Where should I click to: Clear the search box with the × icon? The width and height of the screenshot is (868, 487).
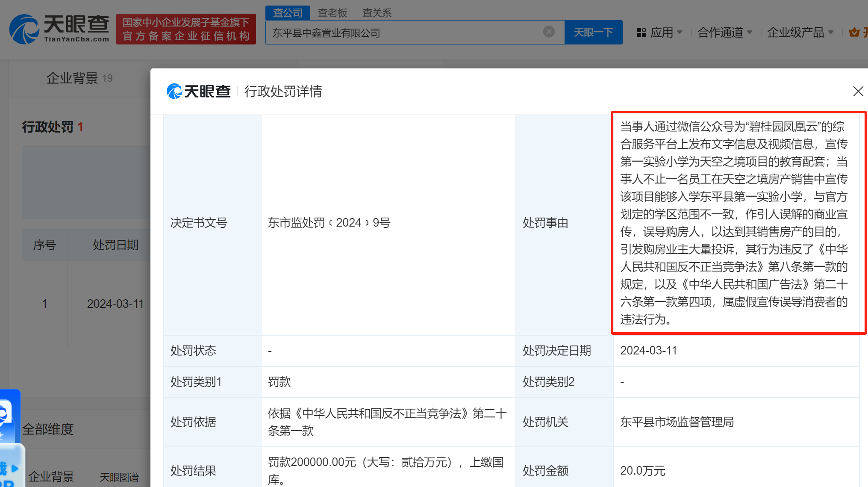(549, 31)
